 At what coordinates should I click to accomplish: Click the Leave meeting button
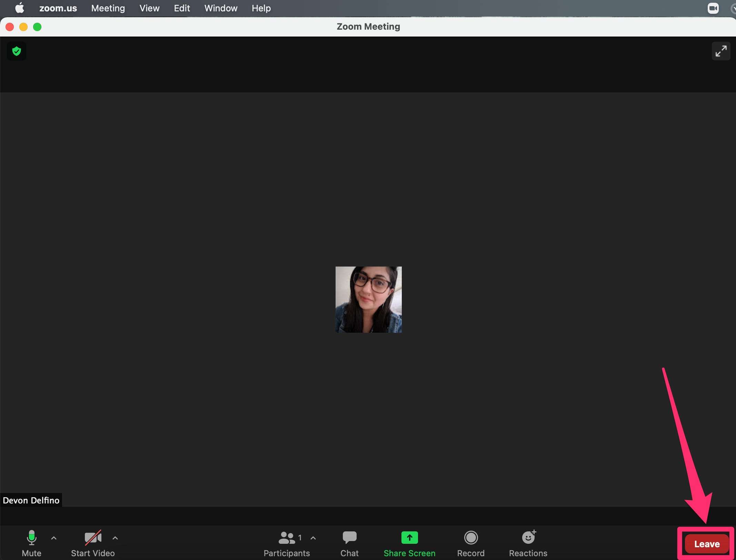pos(706,543)
